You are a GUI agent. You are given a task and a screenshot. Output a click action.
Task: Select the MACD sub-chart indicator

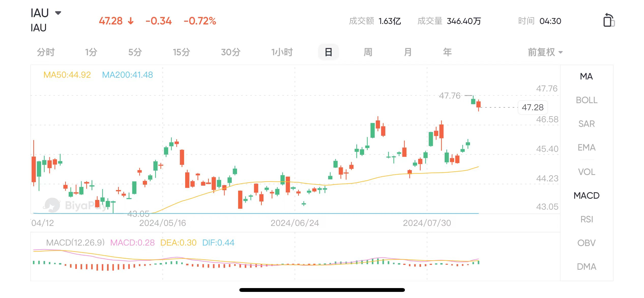587,196
